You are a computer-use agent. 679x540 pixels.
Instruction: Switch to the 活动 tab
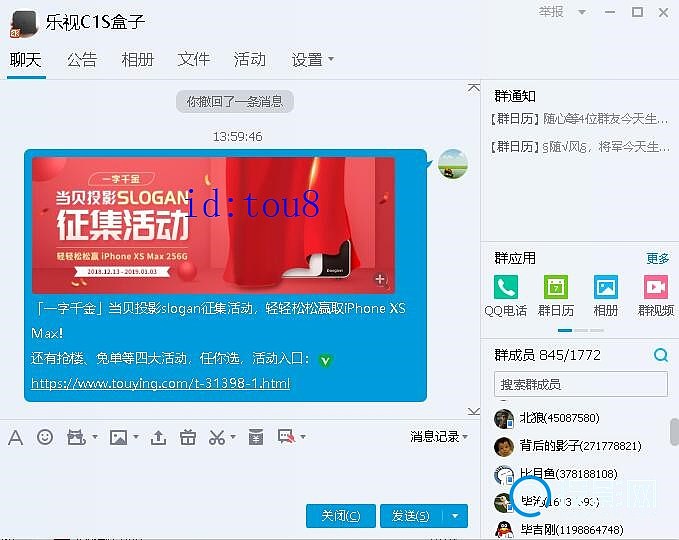tap(249, 60)
